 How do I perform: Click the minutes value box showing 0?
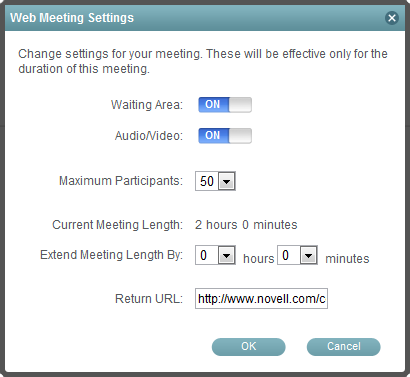289,255
